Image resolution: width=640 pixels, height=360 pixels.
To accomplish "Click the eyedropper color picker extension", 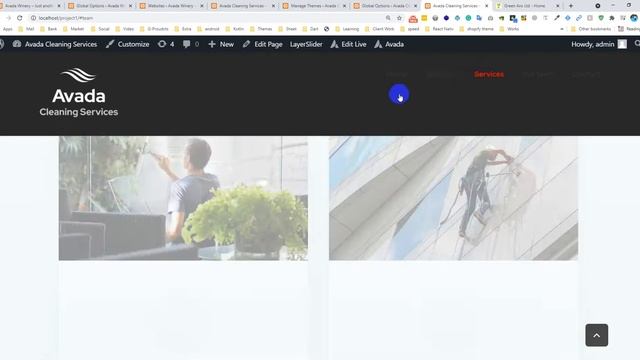I will click(557, 18).
